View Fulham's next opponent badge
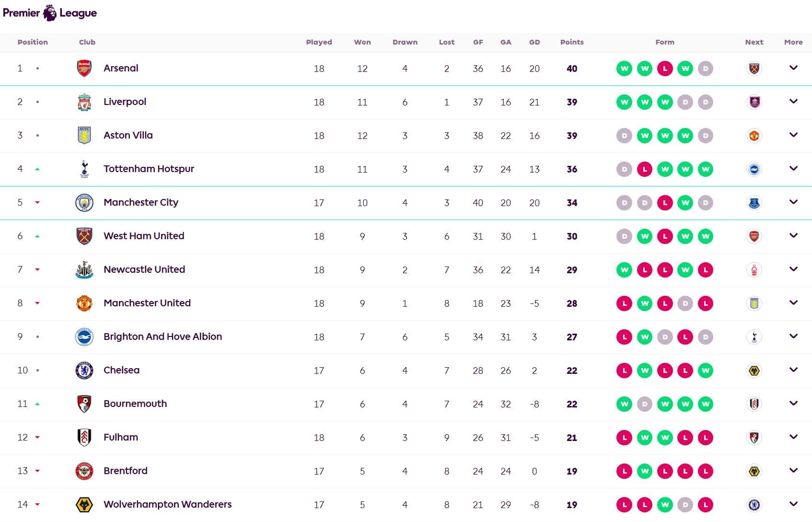This screenshot has width=812, height=522. [x=754, y=438]
